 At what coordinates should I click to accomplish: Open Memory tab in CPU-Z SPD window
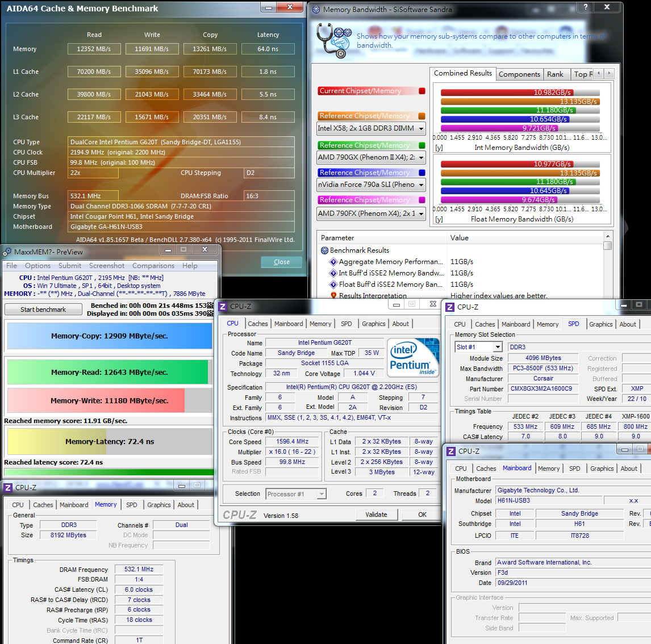click(x=548, y=324)
